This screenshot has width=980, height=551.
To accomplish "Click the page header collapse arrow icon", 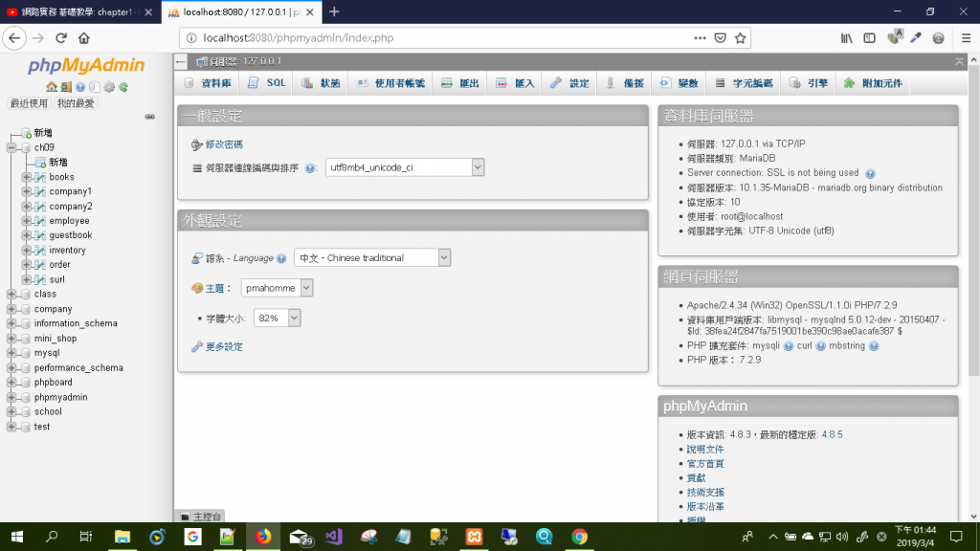I will (x=959, y=61).
